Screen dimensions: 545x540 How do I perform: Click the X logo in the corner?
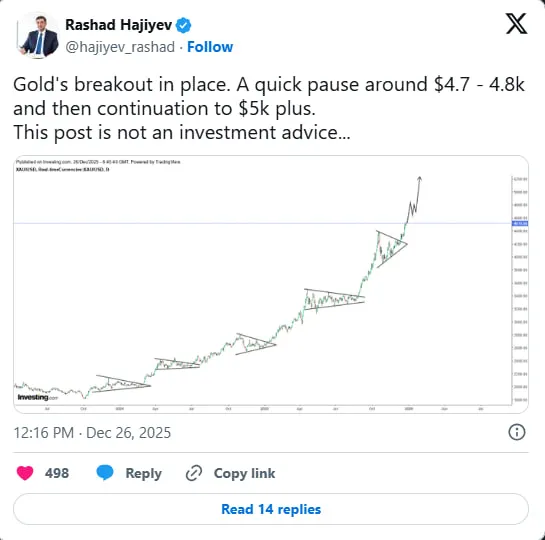pyautogui.click(x=516, y=24)
